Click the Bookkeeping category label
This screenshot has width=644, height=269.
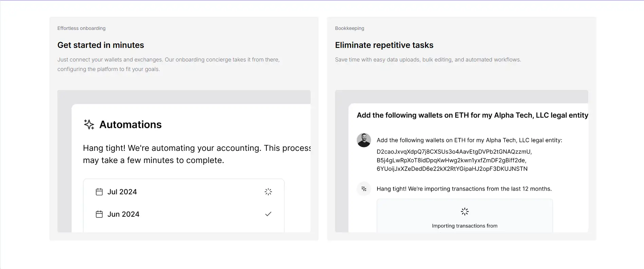(349, 28)
